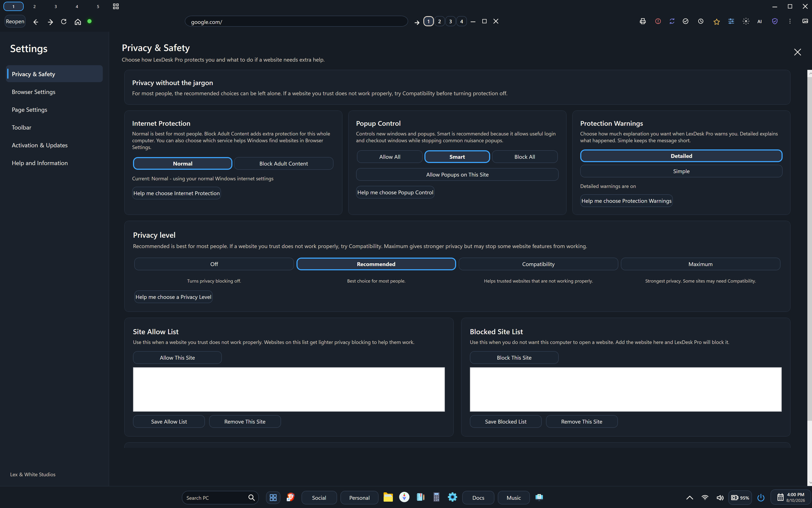Open Browser Settings in the sidebar
The height and width of the screenshot is (508, 812).
pyautogui.click(x=54, y=92)
